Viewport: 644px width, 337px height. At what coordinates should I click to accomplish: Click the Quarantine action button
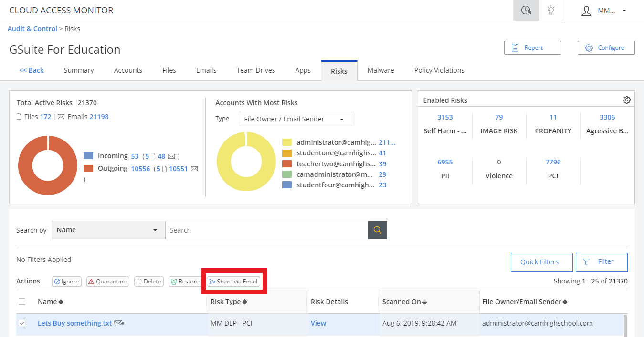click(108, 282)
